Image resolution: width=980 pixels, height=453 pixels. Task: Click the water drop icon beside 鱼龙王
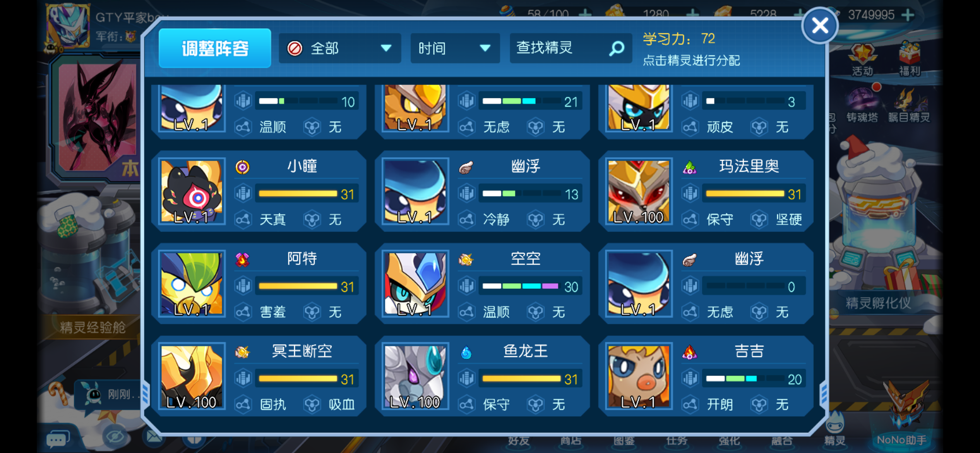466,352
